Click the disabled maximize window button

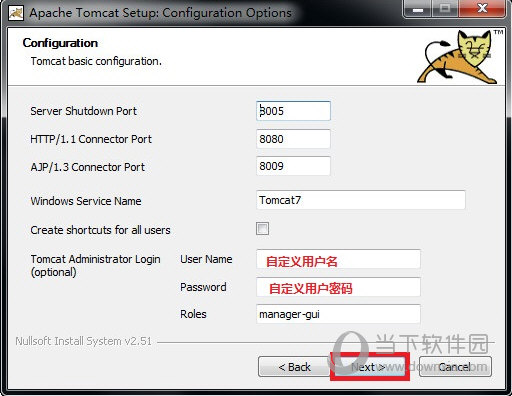445,9
